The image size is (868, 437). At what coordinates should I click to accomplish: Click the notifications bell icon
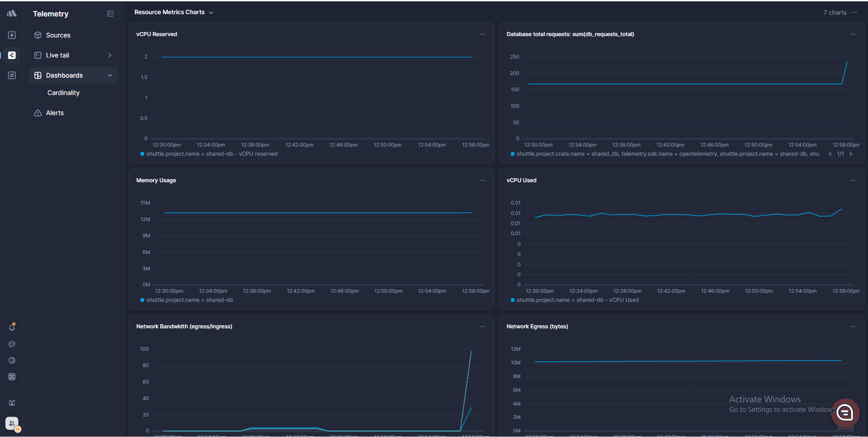pyautogui.click(x=12, y=327)
